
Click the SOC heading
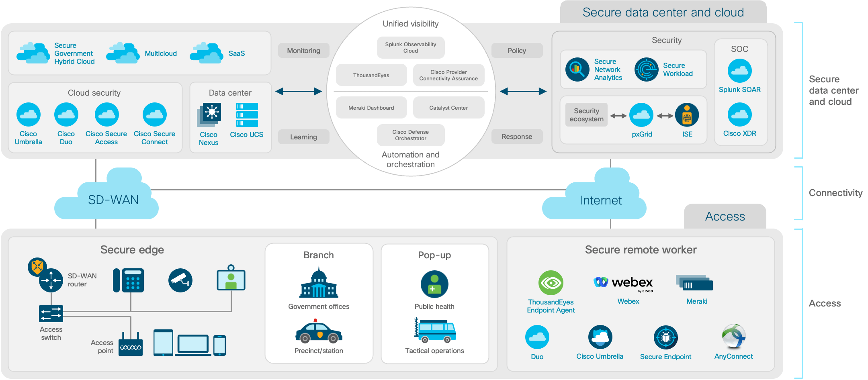740,49
